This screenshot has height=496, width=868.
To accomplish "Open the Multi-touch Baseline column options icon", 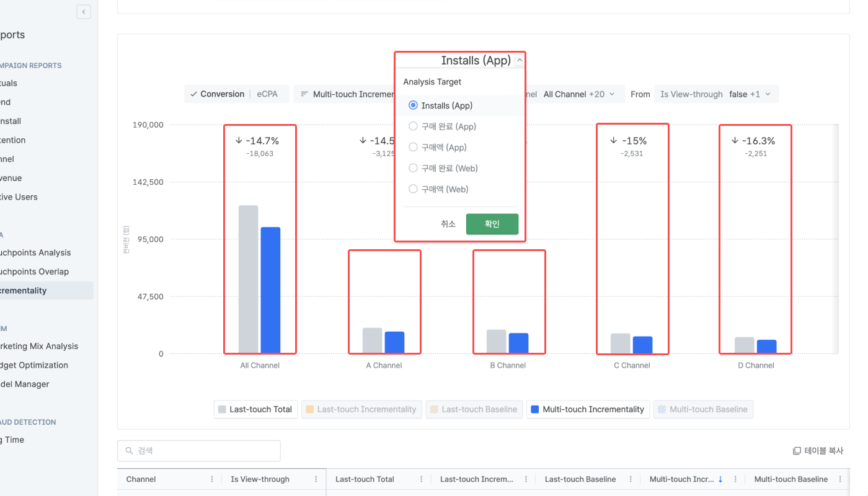I will pos(840,479).
